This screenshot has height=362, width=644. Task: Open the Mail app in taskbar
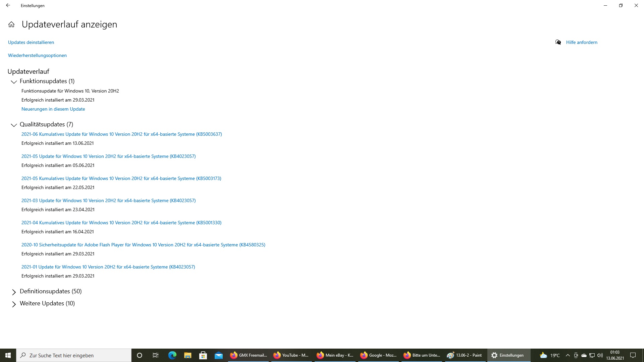point(219,355)
